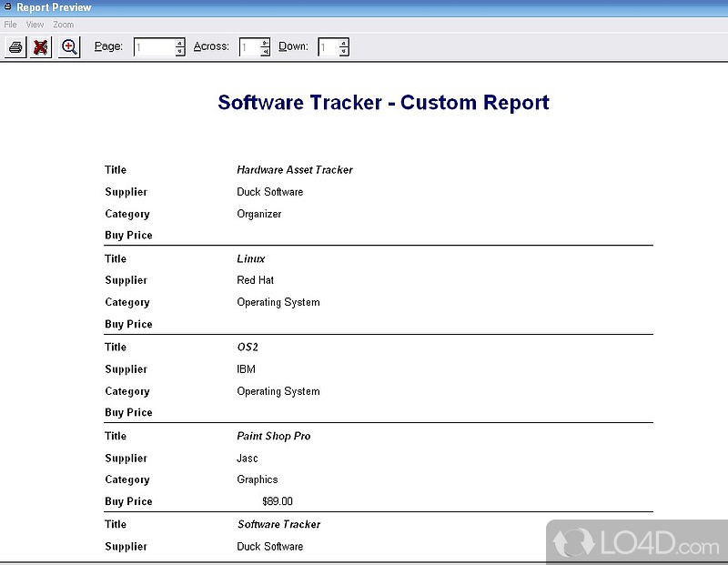Click the Red Hat supplier value
The image size is (728, 565).
pos(256,280)
